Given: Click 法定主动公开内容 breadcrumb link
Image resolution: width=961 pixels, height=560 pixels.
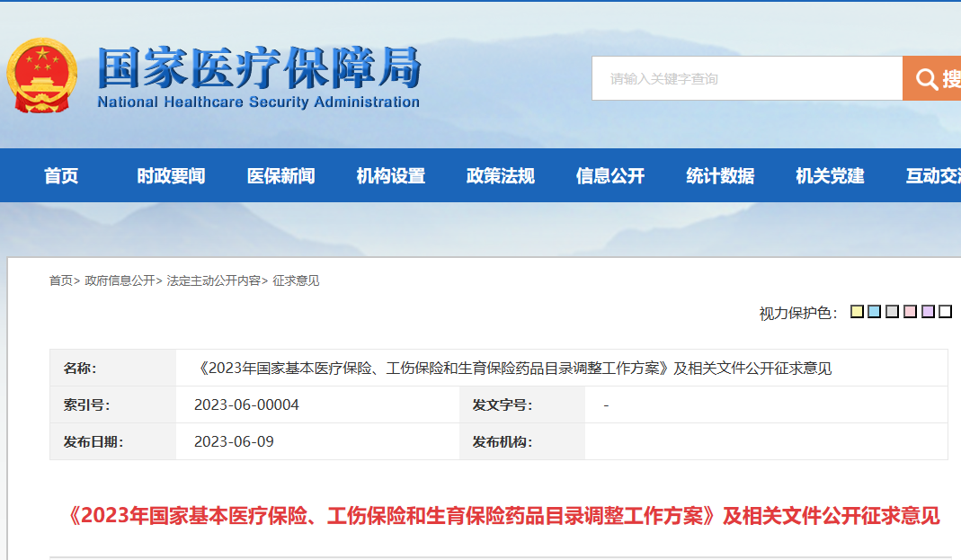Looking at the screenshot, I should (213, 280).
